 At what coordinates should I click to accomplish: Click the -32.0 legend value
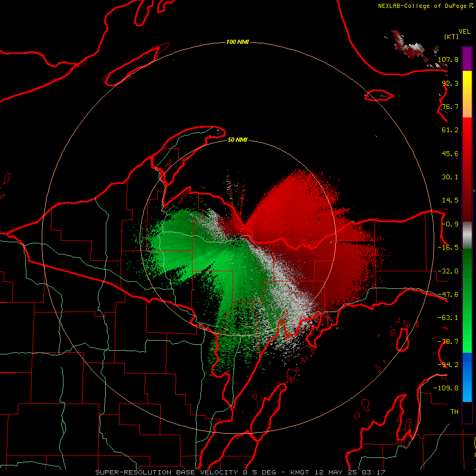coord(448,271)
